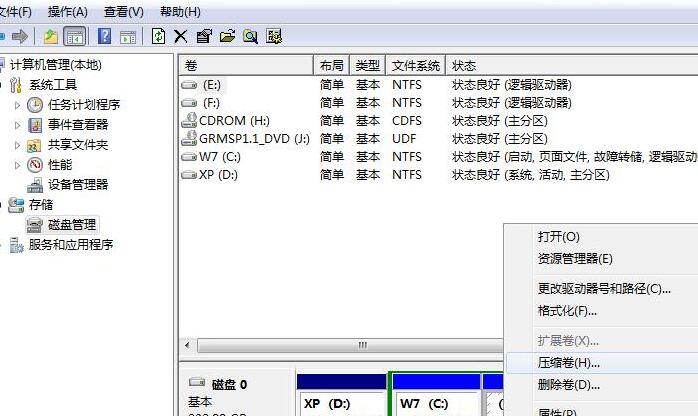
Task: Choose 压缩卷(H)... from context menu
Action: 568,363
